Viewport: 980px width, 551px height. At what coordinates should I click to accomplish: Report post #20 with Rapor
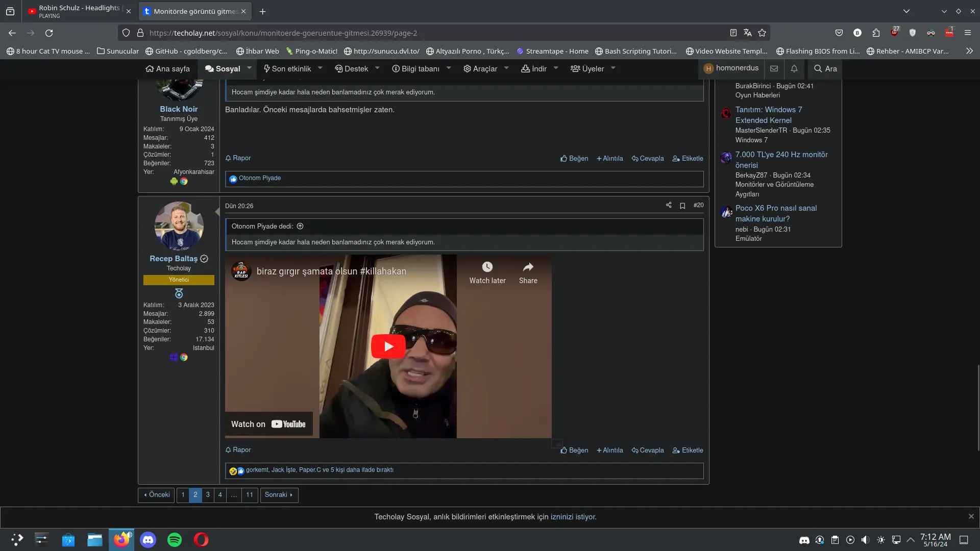[x=238, y=449]
